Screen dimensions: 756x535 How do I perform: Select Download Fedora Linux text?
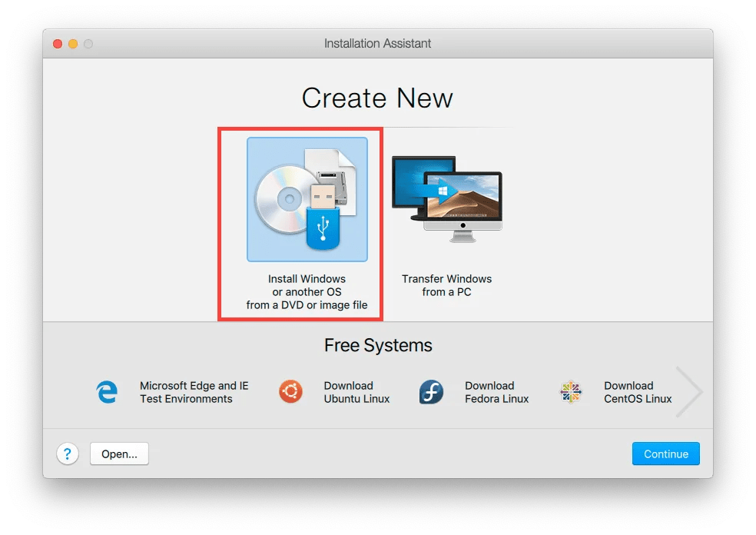(496, 392)
